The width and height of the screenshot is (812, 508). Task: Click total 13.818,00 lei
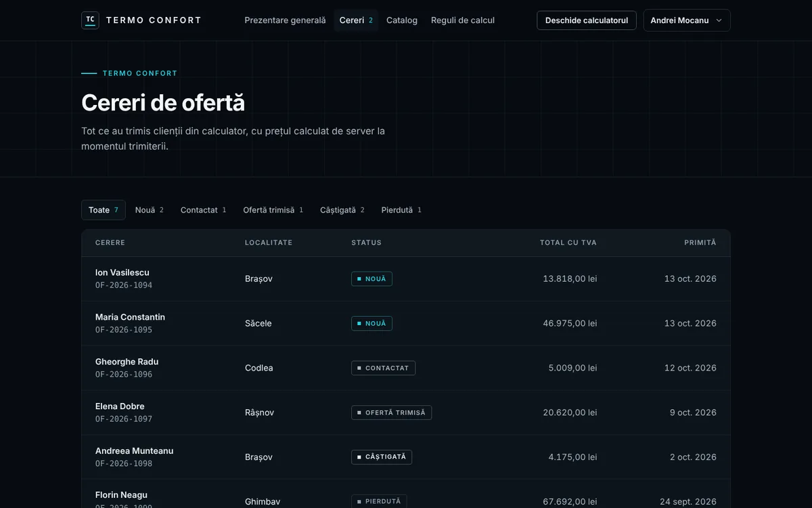click(x=570, y=278)
